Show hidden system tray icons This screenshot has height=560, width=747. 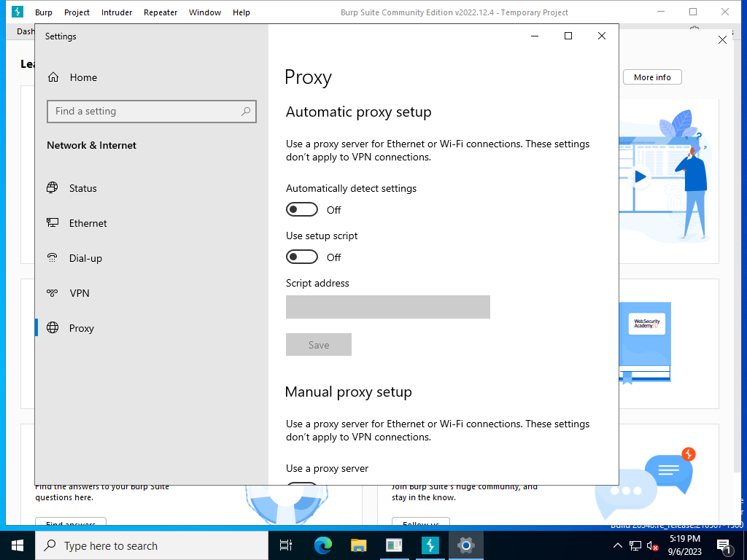click(x=617, y=545)
